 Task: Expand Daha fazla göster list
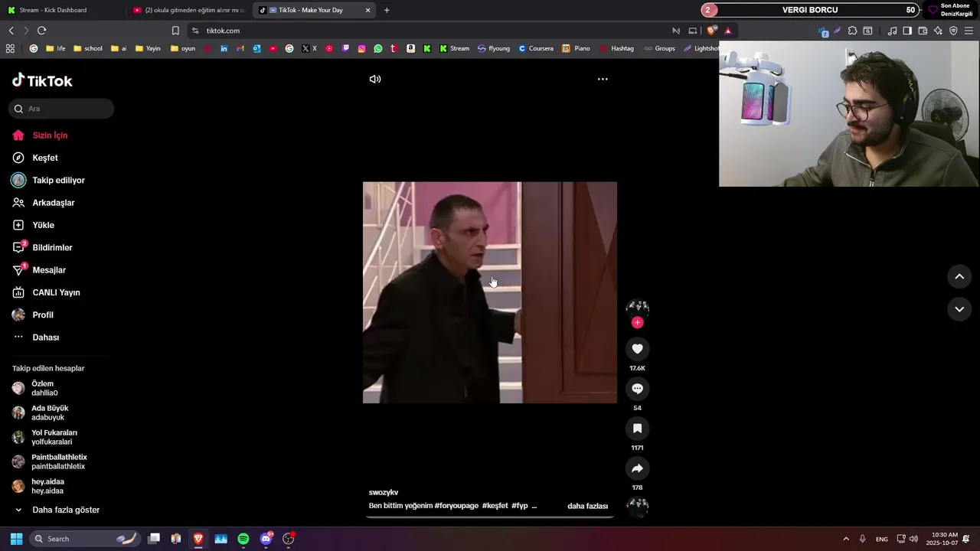(x=57, y=510)
